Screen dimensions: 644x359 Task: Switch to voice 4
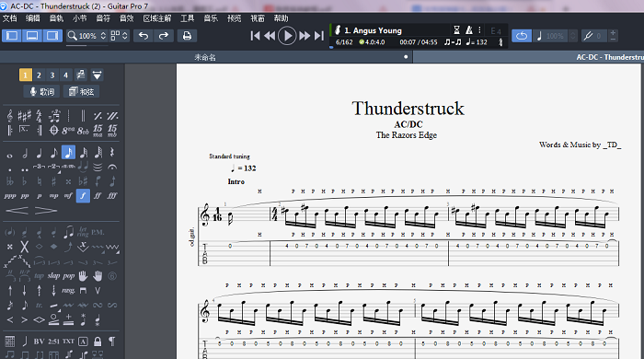65,75
